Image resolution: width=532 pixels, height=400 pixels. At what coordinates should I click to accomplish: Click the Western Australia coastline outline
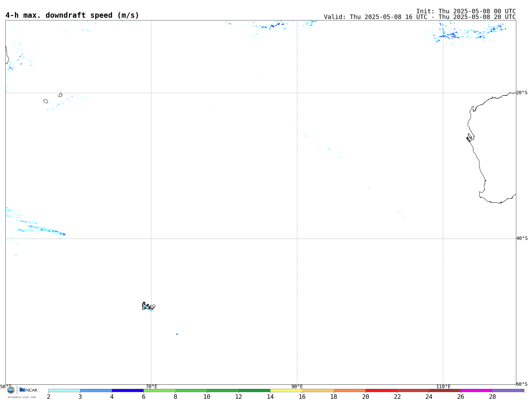[491, 148]
